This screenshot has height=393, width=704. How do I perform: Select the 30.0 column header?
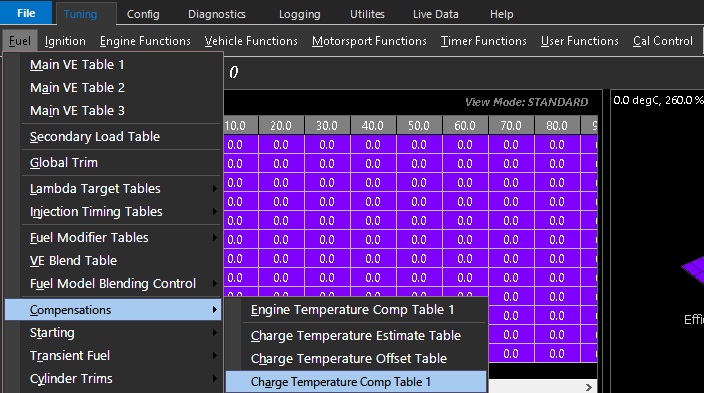point(327,125)
